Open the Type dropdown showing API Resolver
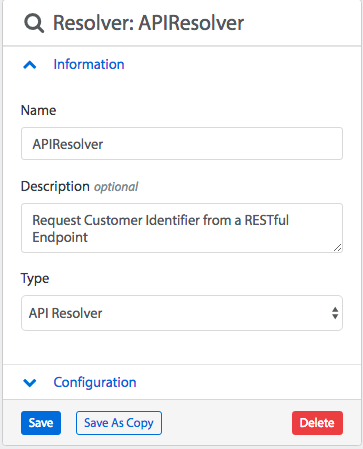The height and width of the screenshot is (449, 363). 182,313
